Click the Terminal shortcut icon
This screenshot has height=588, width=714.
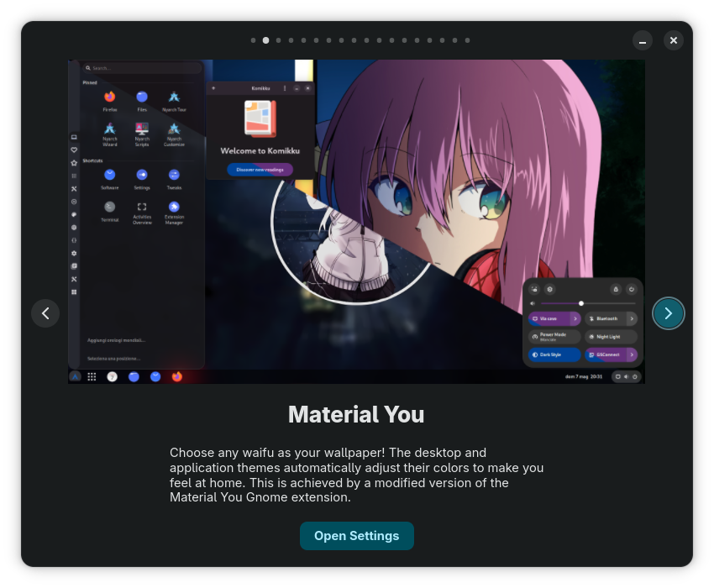point(110,207)
